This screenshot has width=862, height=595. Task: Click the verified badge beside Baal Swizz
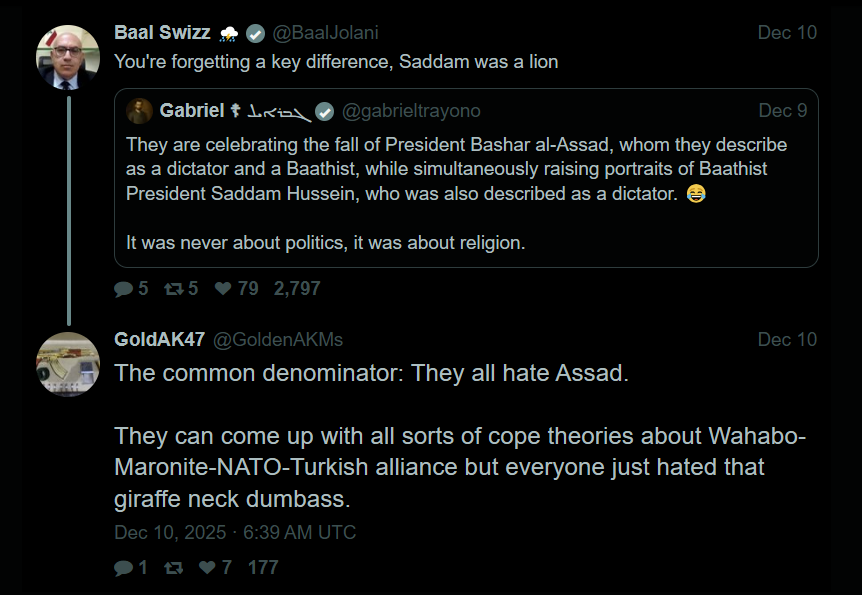coord(256,33)
